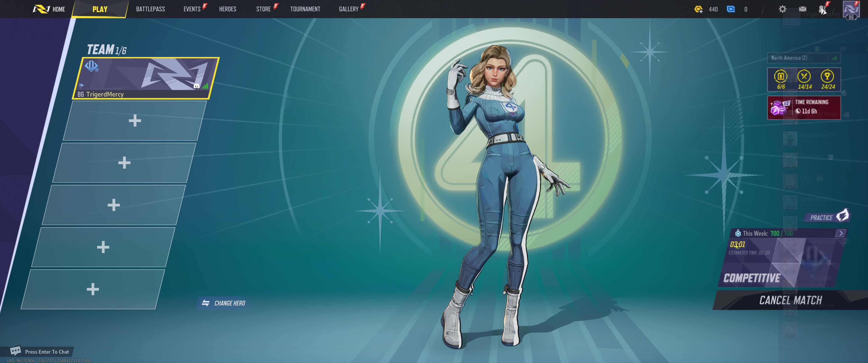This screenshot has height=363, width=868.
Task: Click the PRACTICE button
Action: point(827,217)
